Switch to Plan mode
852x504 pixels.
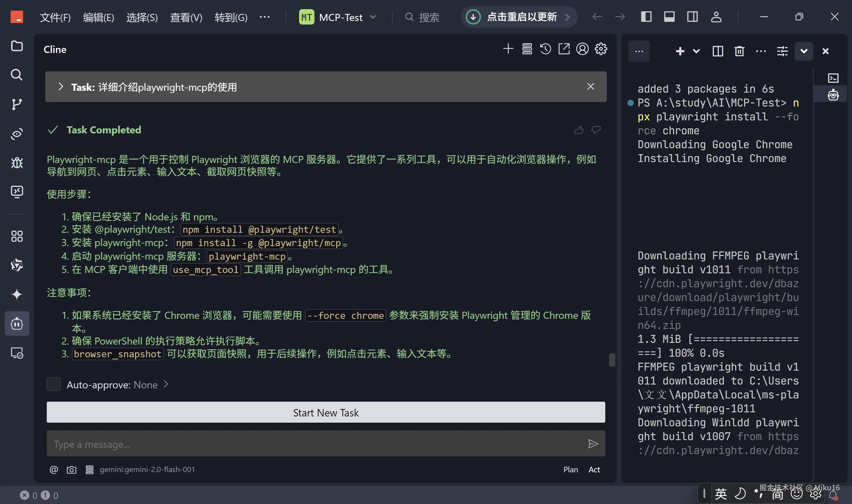pyautogui.click(x=570, y=470)
